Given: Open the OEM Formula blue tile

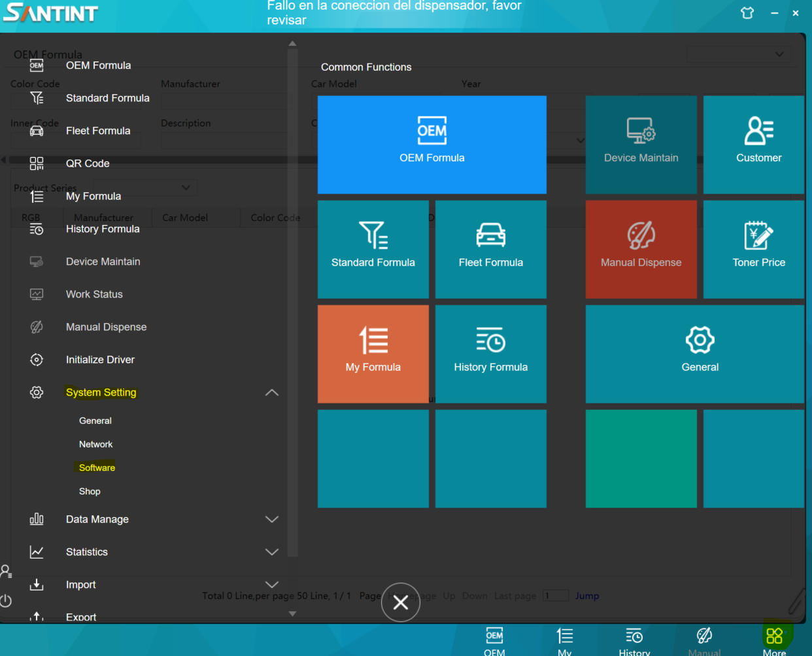Looking at the screenshot, I should point(431,145).
